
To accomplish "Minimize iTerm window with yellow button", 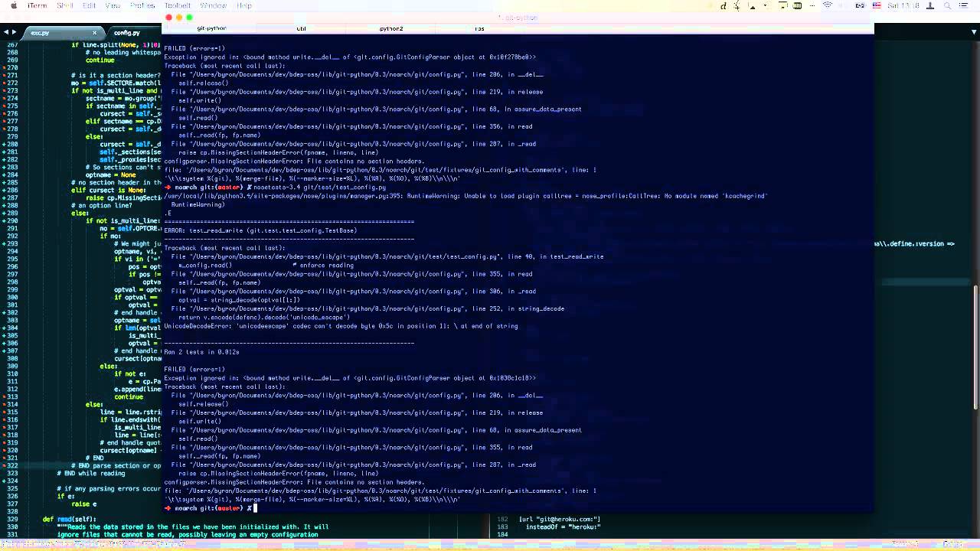I will click(x=179, y=18).
